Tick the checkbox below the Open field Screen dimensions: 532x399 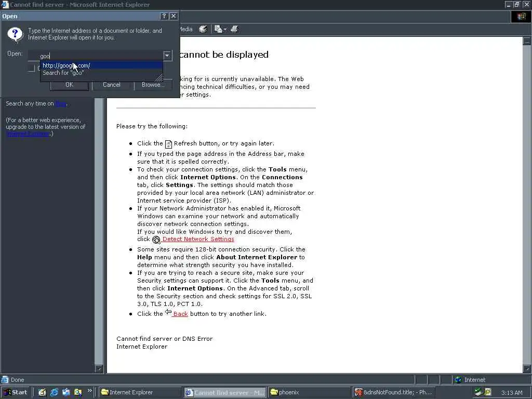(x=31, y=68)
